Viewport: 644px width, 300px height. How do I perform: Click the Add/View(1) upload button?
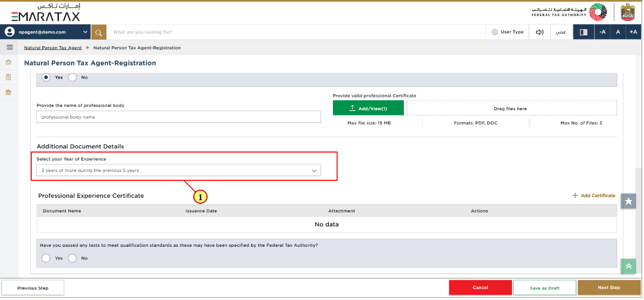368,108
